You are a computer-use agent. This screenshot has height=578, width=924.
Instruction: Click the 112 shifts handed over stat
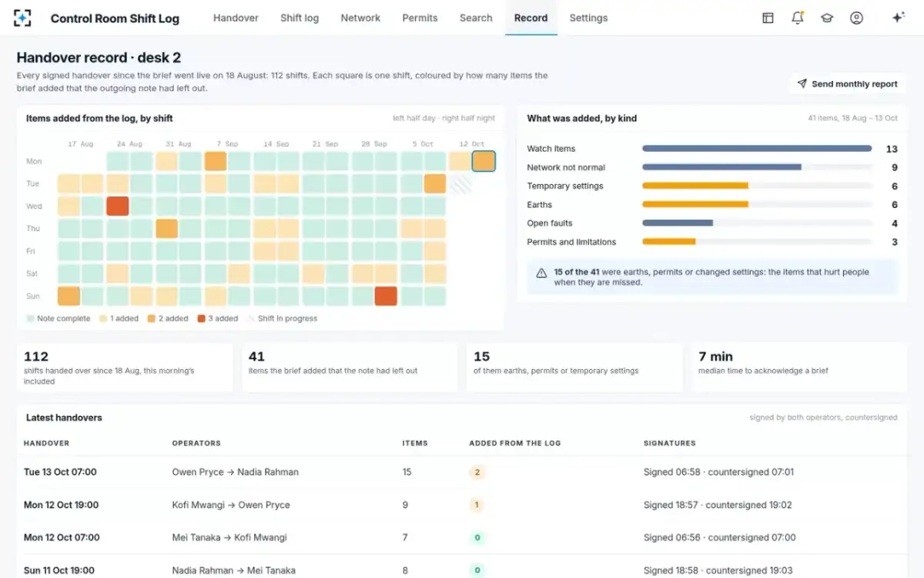click(x=125, y=367)
